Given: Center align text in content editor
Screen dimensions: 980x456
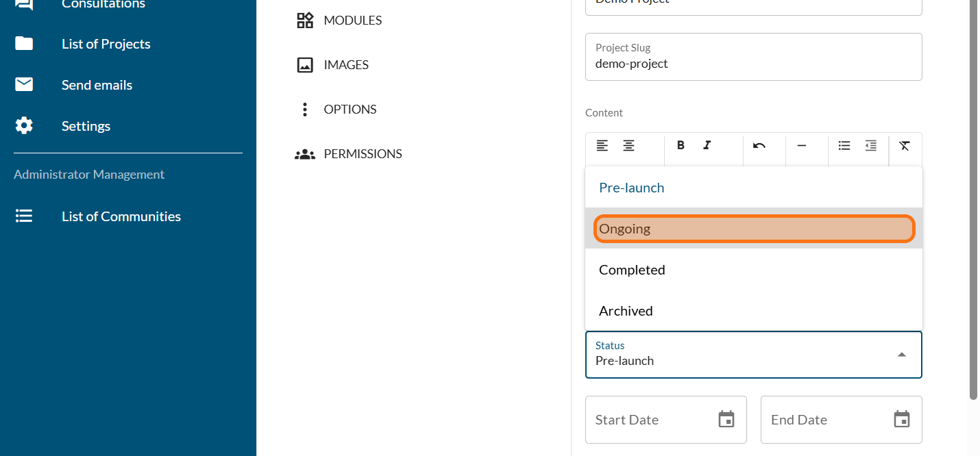Looking at the screenshot, I should [628, 145].
